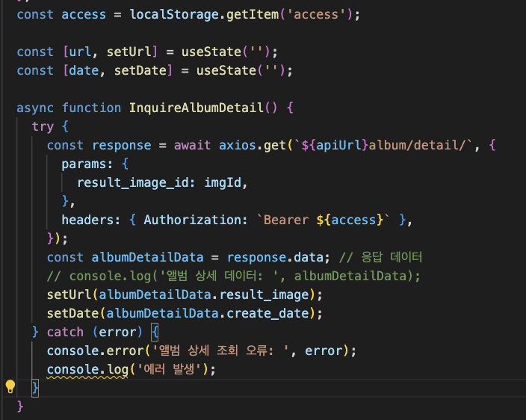Click the 'Authorization' key
Image resolution: width=526 pixels, height=420 pixels.
193,220
